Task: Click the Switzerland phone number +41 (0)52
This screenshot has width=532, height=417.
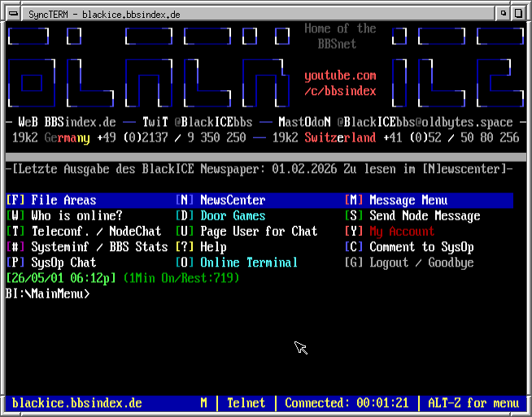Action: point(451,137)
